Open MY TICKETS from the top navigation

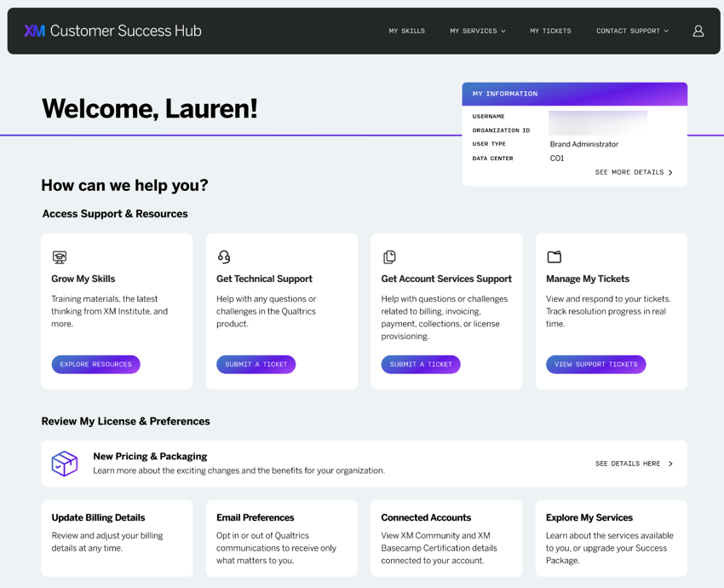[x=550, y=31]
